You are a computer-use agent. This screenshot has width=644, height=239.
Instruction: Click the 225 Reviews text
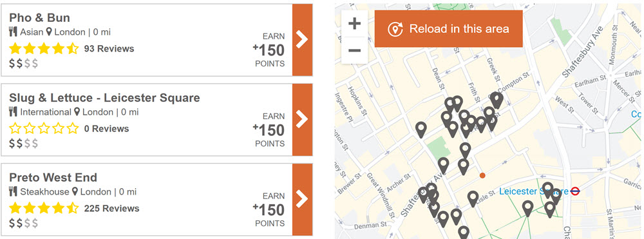111,209
